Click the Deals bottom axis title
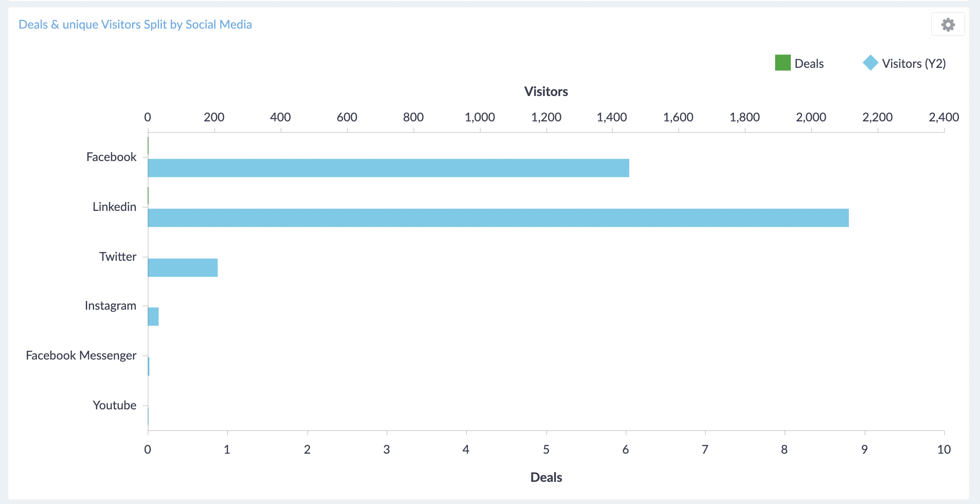 tap(546, 477)
